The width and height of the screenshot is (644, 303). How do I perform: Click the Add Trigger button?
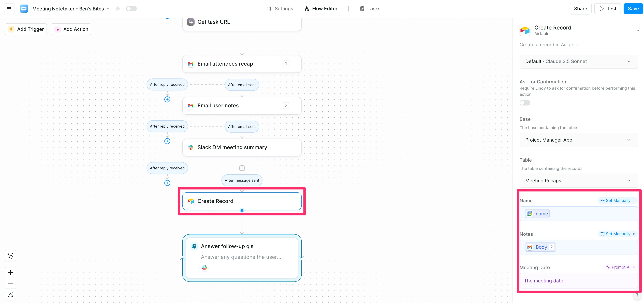[x=26, y=29]
